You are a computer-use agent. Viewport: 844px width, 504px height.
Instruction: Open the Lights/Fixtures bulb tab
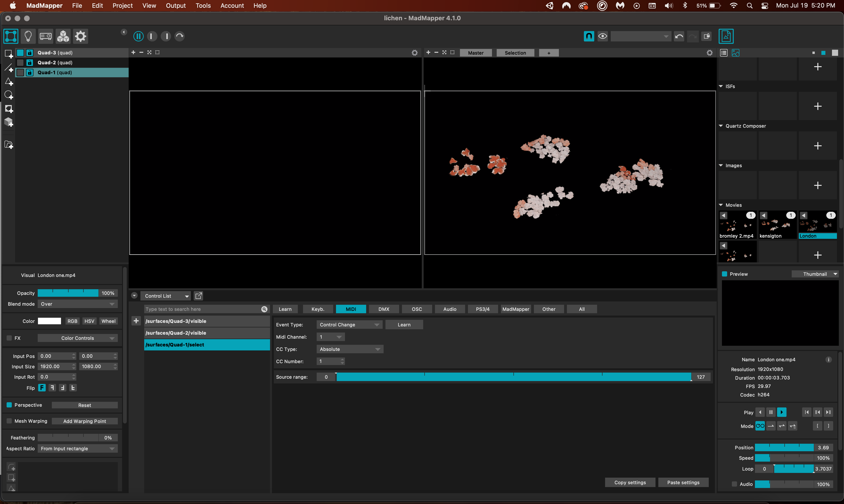coord(28,36)
